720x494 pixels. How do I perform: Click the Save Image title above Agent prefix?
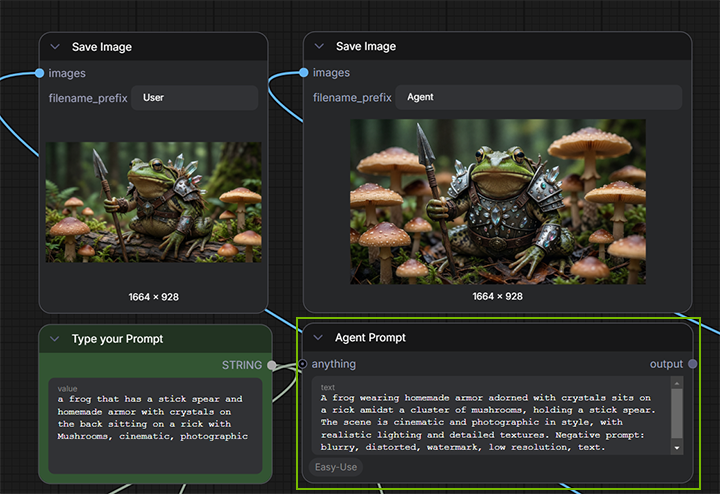point(366,46)
